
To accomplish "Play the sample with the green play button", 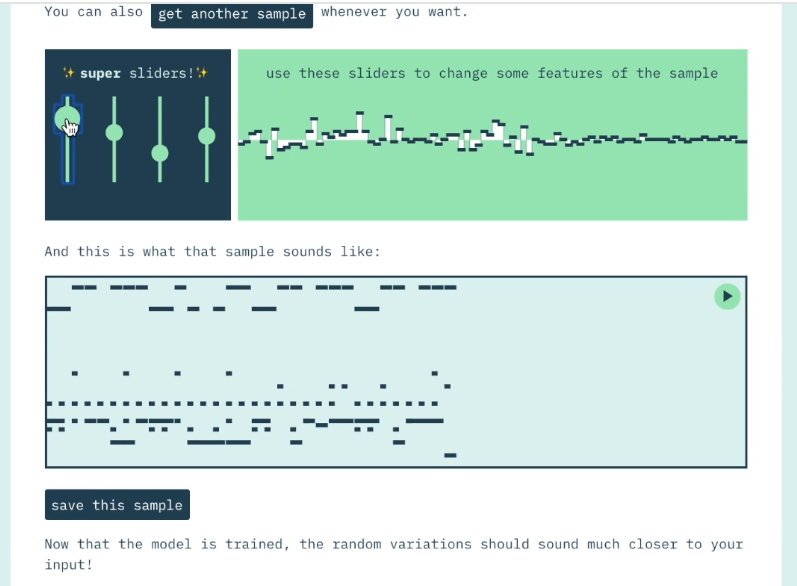I will [x=727, y=296].
